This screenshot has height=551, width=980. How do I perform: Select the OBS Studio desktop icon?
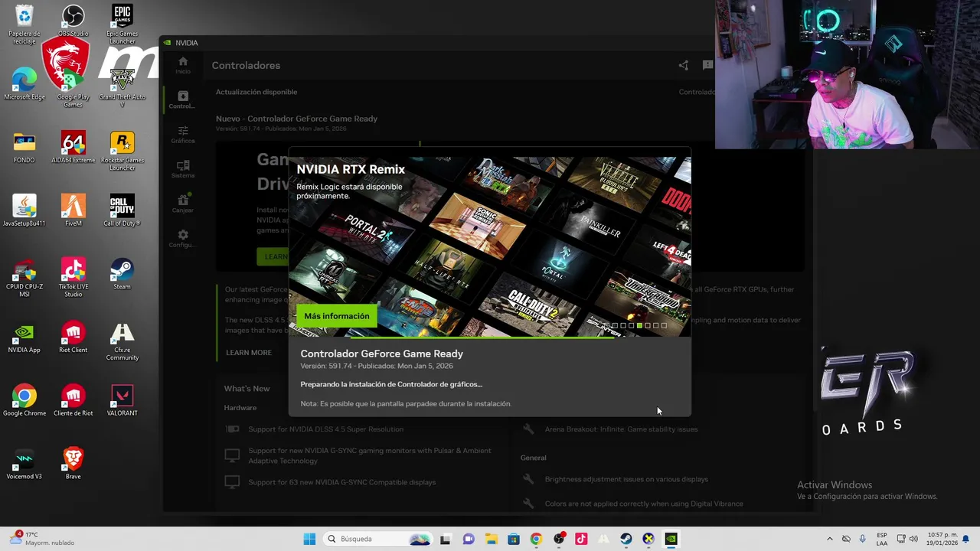pyautogui.click(x=73, y=21)
